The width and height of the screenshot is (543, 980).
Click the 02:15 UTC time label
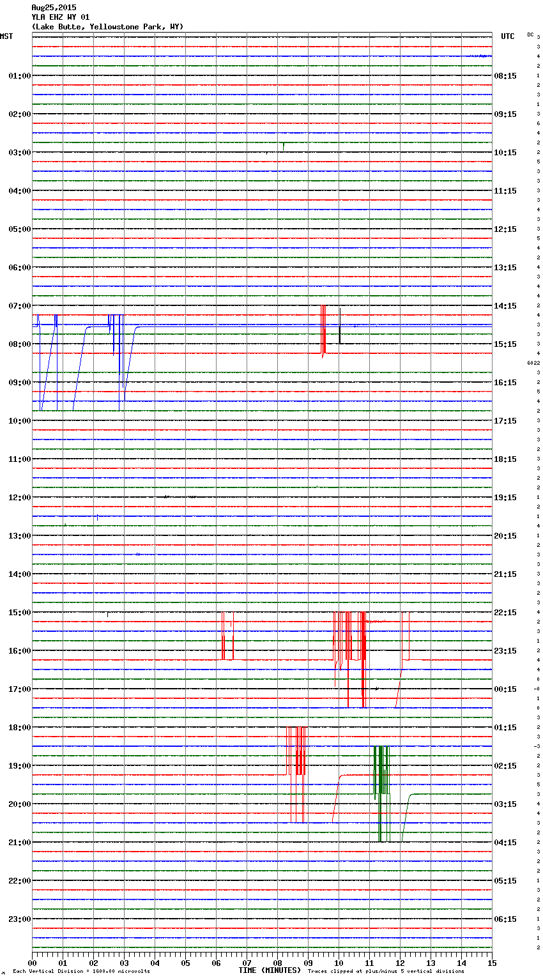(x=505, y=765)
